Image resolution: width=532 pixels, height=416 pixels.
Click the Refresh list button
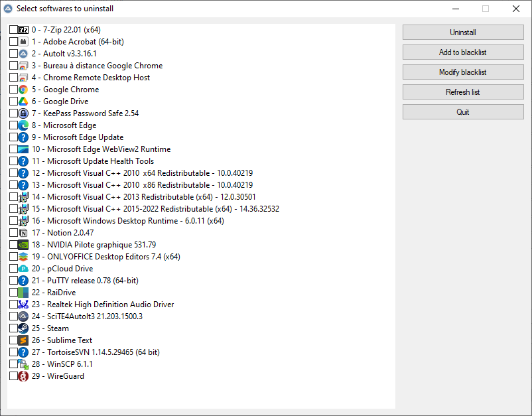(x=463, y=92)
